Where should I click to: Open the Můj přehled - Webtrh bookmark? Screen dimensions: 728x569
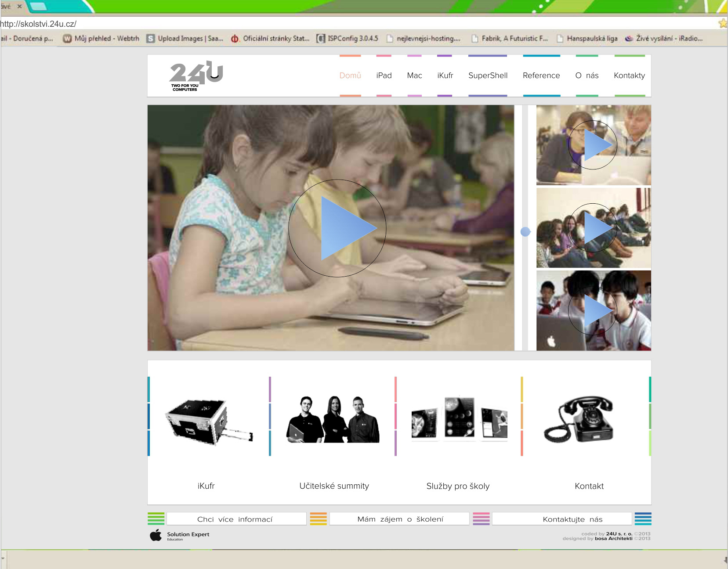pos(101,39)
